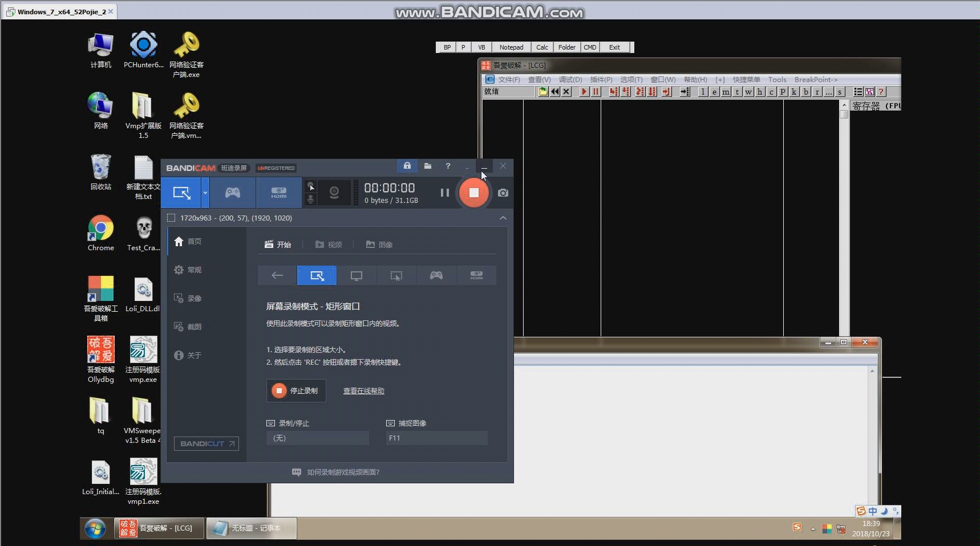980x546 pixels.
Task: Switch to the 图像 tab
Action: (x=379, y=245)
